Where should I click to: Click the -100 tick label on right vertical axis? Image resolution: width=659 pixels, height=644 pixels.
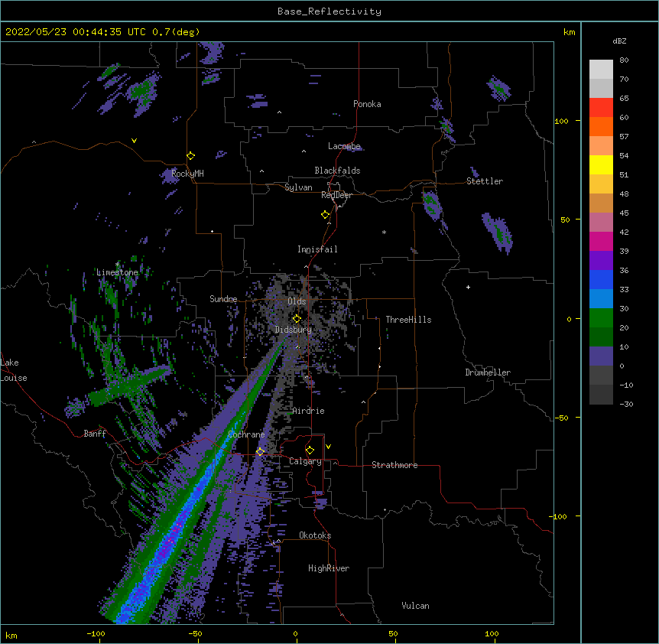point(559,516)
